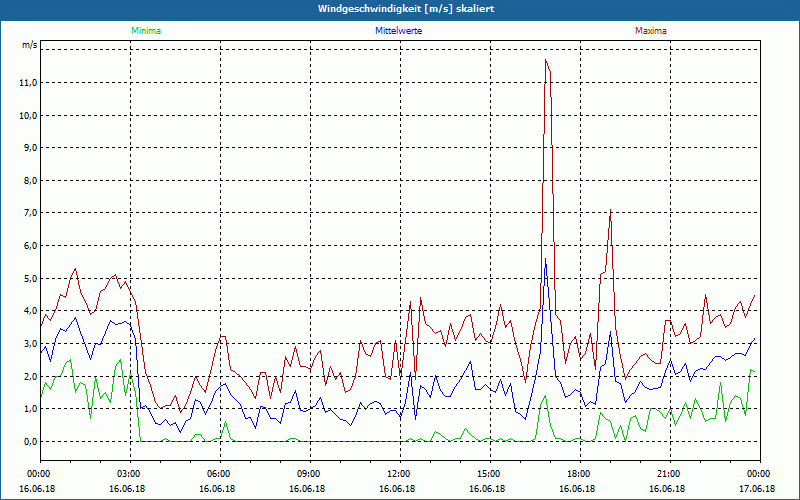This screenshot has height=500, width=800.
Task: Click the tallest red Maxima peak near 17:00
Action: click(545, 60)
